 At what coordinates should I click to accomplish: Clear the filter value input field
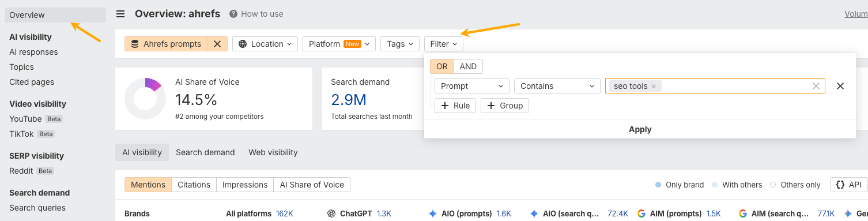point(816,86)
